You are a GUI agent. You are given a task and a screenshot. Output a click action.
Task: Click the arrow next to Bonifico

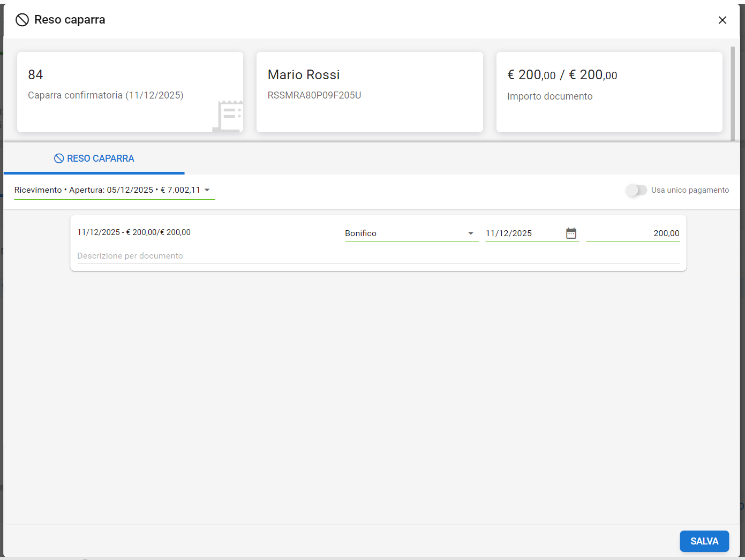click(x=471, y=233)
